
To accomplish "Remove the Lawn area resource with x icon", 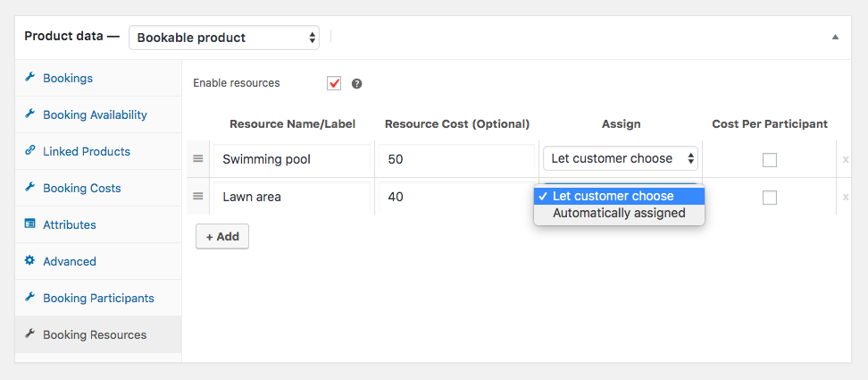I will coord(846,198).
